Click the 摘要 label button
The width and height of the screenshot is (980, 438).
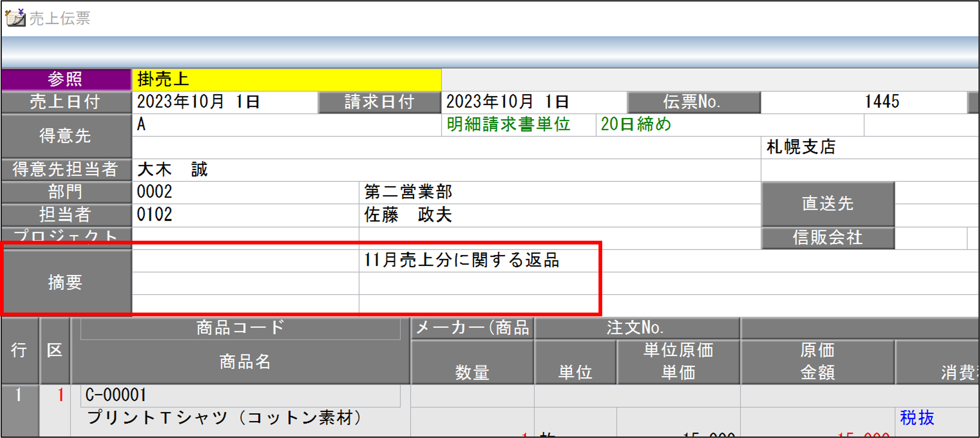pos(66,283)
